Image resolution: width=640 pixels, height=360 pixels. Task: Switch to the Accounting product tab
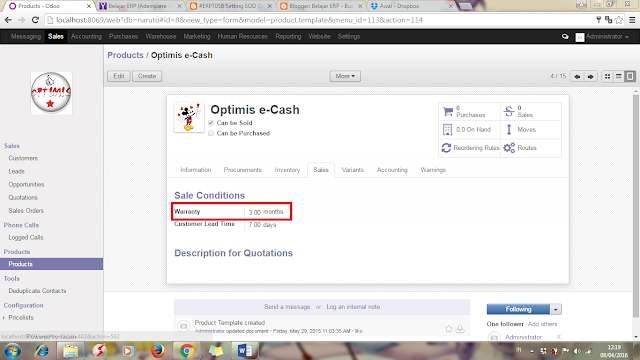point(392,170)
